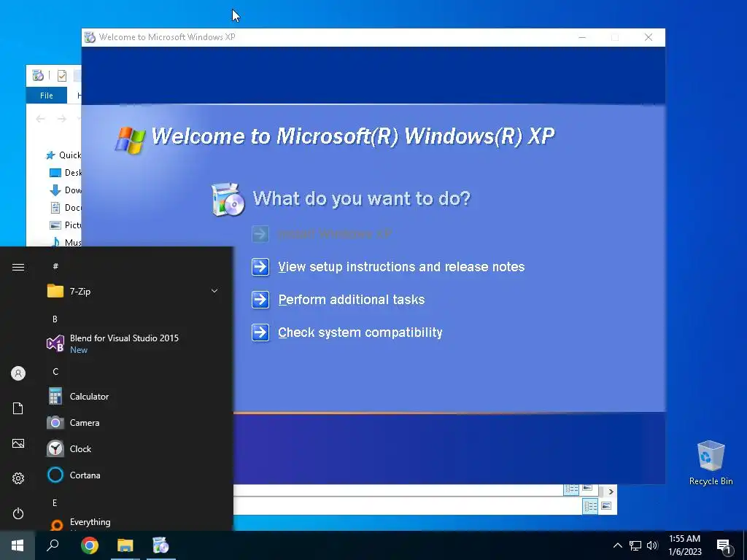The width and height of the screenshot is (747, 560).
Task: Open the 7-Zip folder in Start menu
Action: (134, 292)
